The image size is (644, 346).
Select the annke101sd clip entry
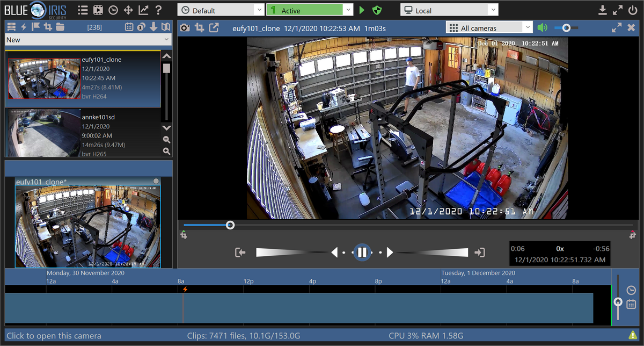pyautogui.click(x=83, y=133)
